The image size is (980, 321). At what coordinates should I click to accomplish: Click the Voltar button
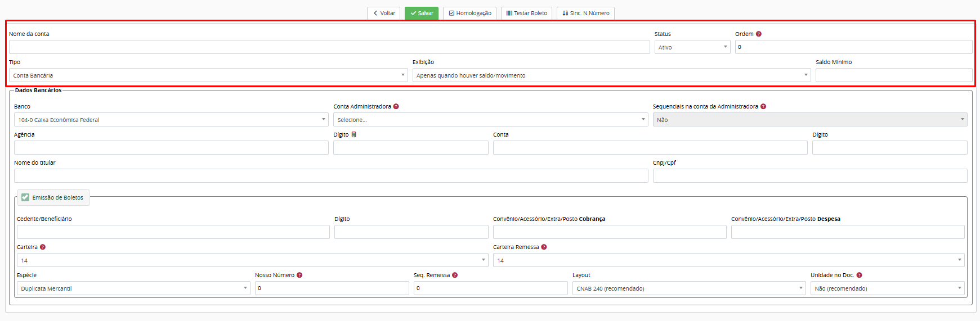point(383,13)
